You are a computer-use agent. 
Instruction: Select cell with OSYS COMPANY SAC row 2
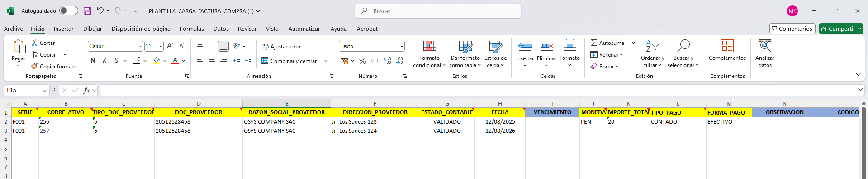coord(287,121)
